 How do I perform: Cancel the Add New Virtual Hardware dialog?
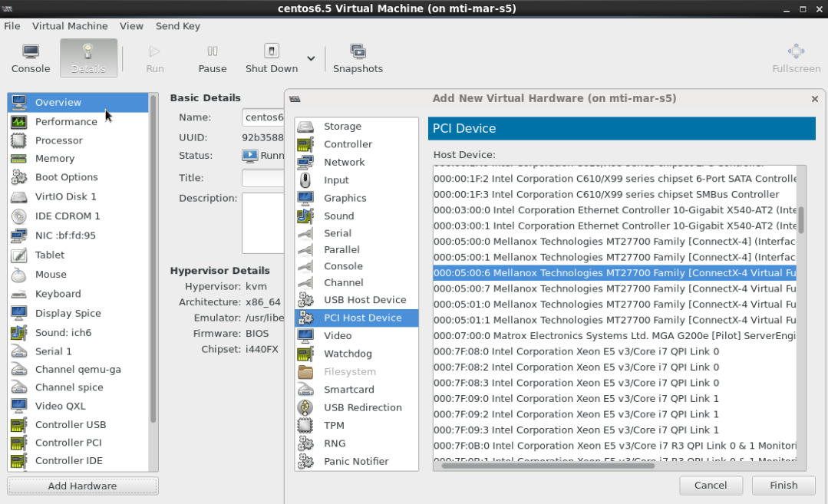click(711, 485)
